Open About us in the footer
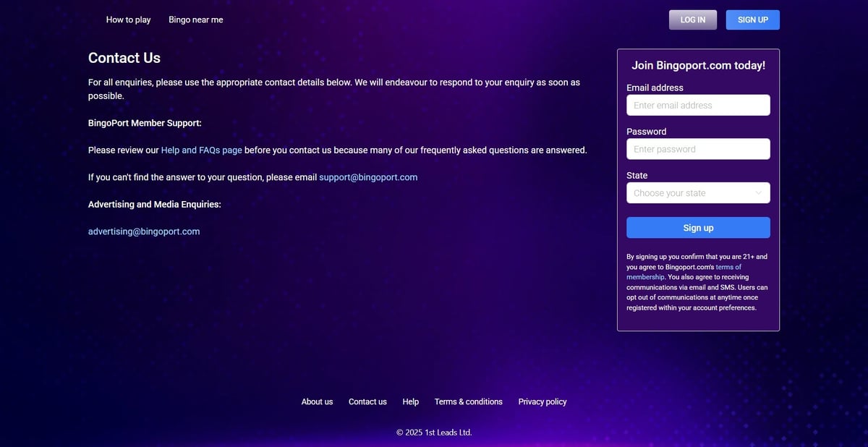The height and width of the screenshot is (447, 868). click(317, 401)
